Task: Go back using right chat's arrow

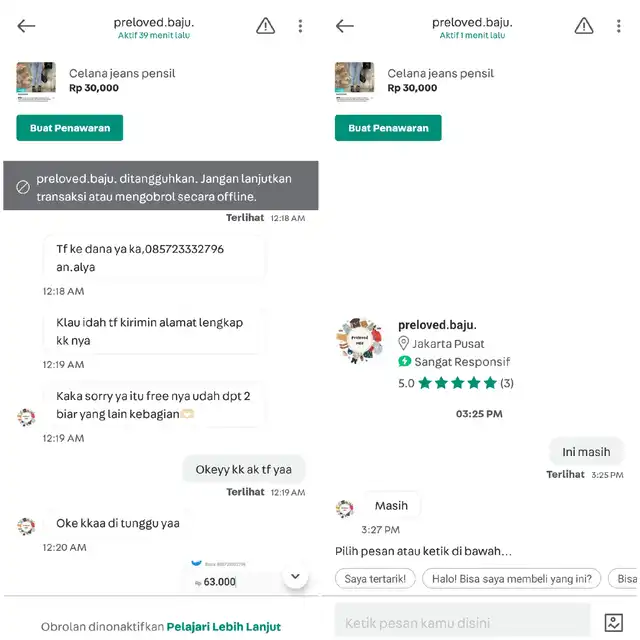Action: (344, 26)
